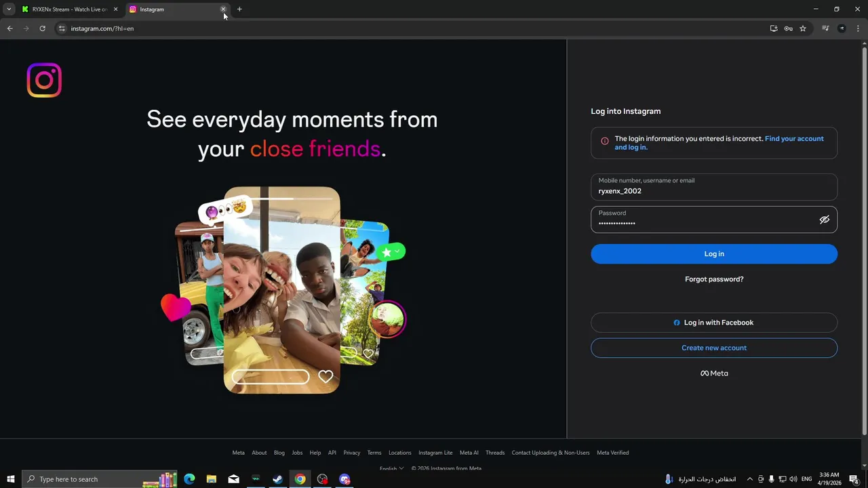Click install app icon in address bar
This screenshot has width=868, height=488.
pyautogui.click(x=774, y=28)
